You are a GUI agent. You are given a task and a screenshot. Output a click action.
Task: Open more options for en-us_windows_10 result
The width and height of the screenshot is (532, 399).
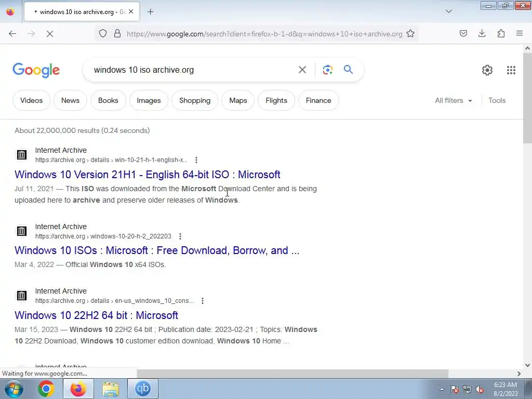click(x=203, y=301)
